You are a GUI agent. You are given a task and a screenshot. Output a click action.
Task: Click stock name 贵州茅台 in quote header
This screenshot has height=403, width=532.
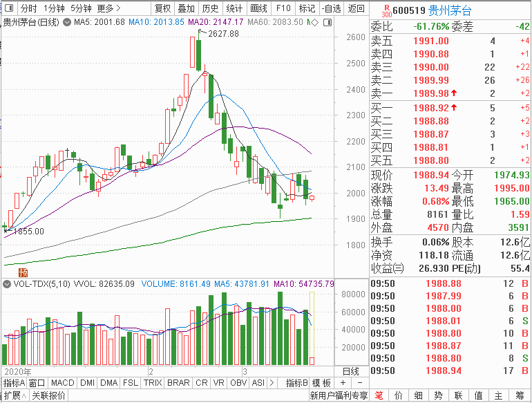point(450,11)
